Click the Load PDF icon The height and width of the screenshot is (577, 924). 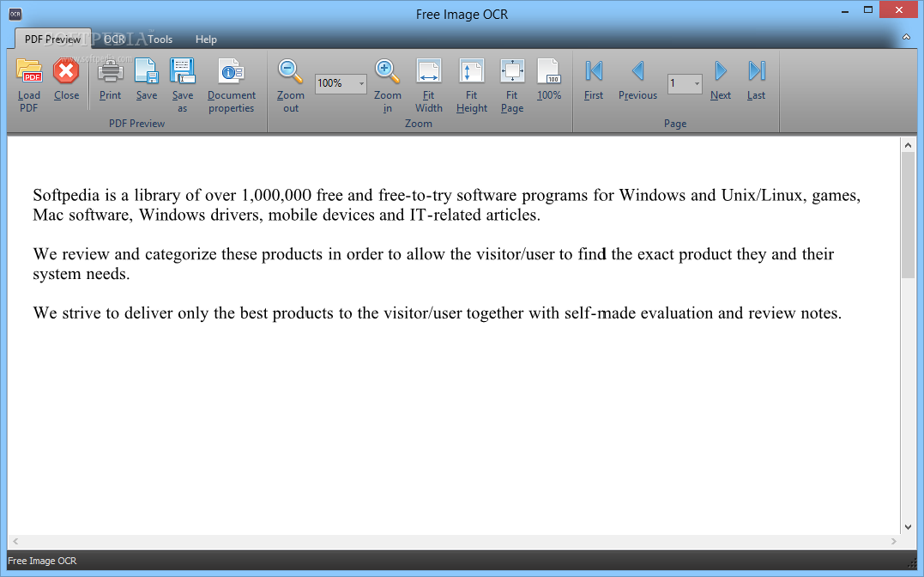coord(29,70)
